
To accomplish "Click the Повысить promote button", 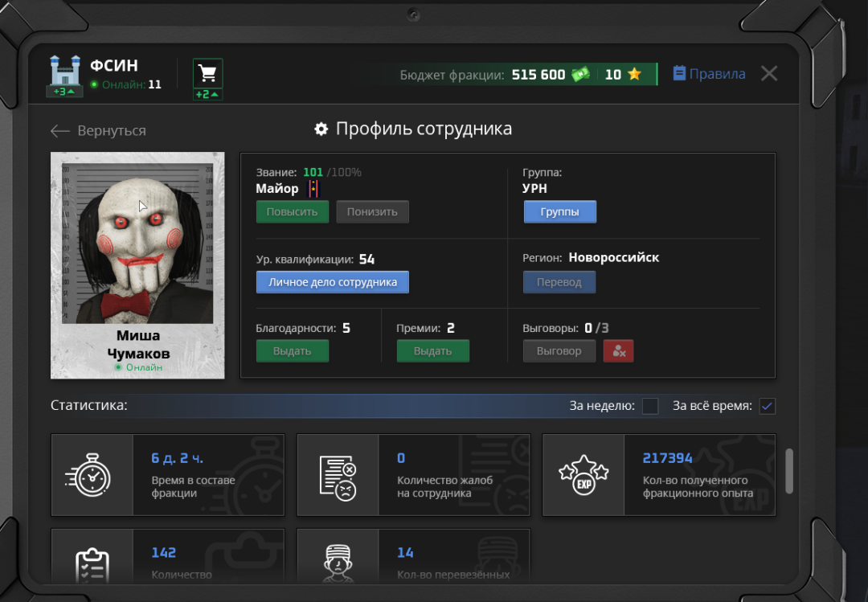I will coord(293,211).
